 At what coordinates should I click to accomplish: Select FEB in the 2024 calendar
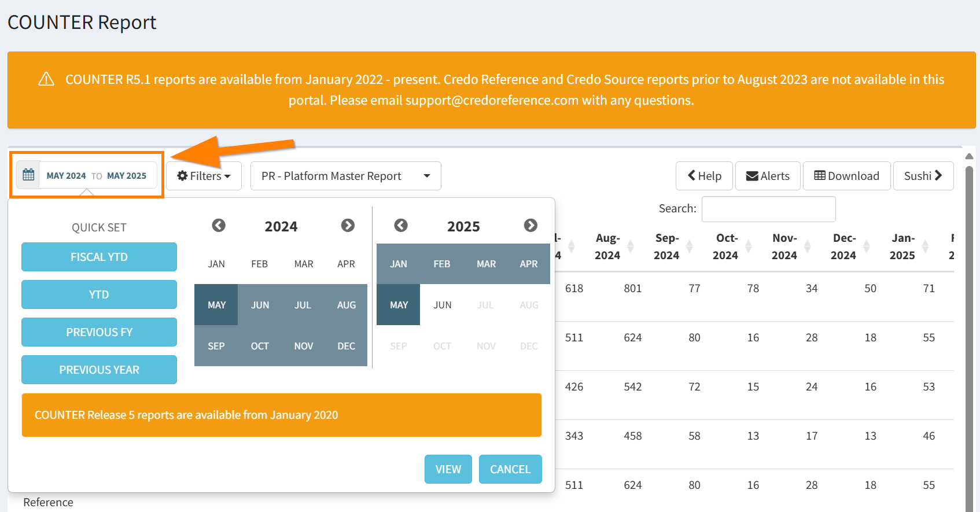pyautogui.click(x=260, y=264)
